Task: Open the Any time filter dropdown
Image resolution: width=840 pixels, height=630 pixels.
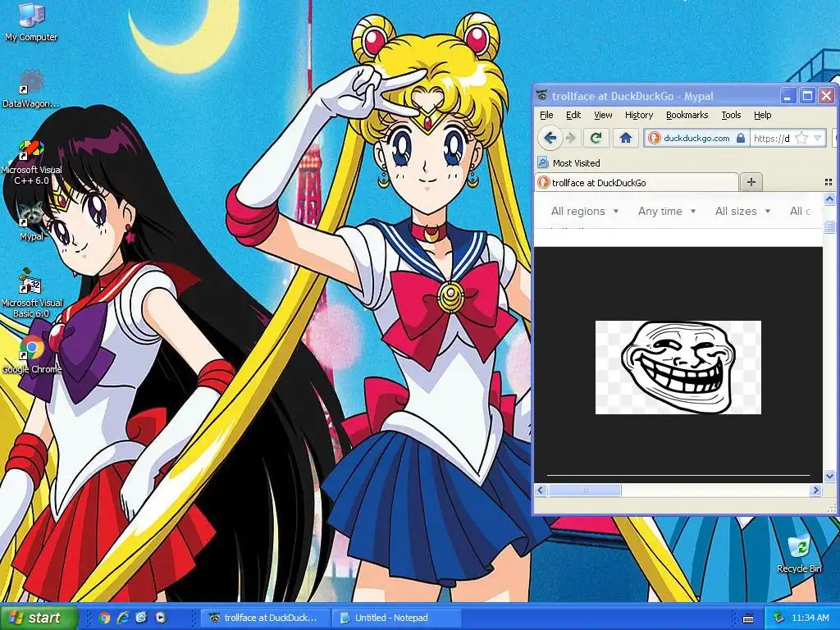Action: click(x=667, y=211)
